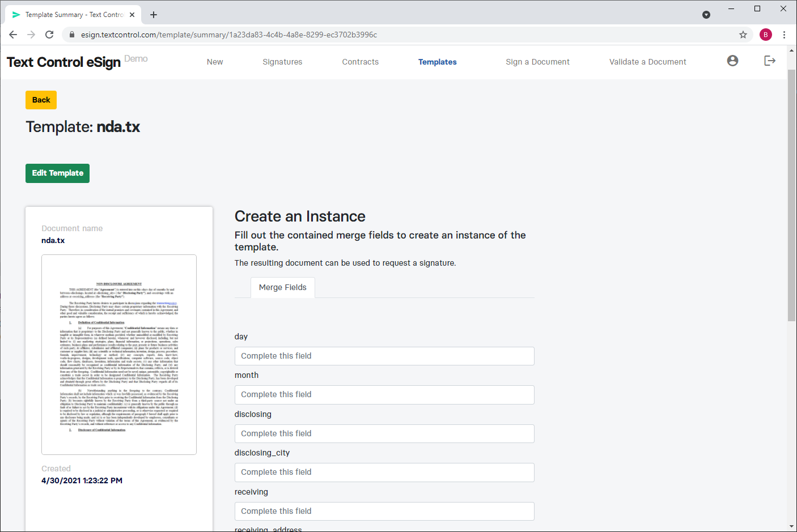Screen dimensions: 797x532
Task: Click the month input field
Action: (384, 395)
